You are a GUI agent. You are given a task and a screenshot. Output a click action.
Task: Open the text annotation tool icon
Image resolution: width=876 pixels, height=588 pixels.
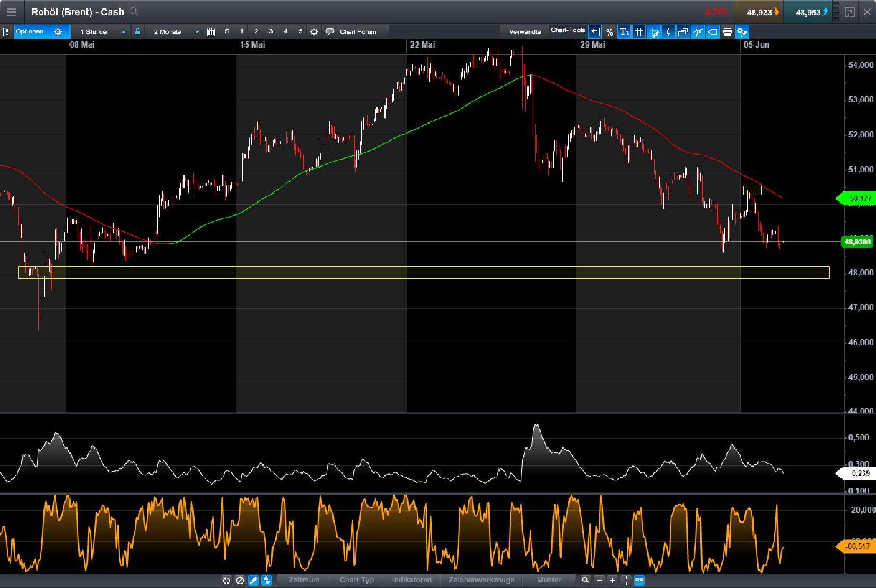(x=625, y=32)
